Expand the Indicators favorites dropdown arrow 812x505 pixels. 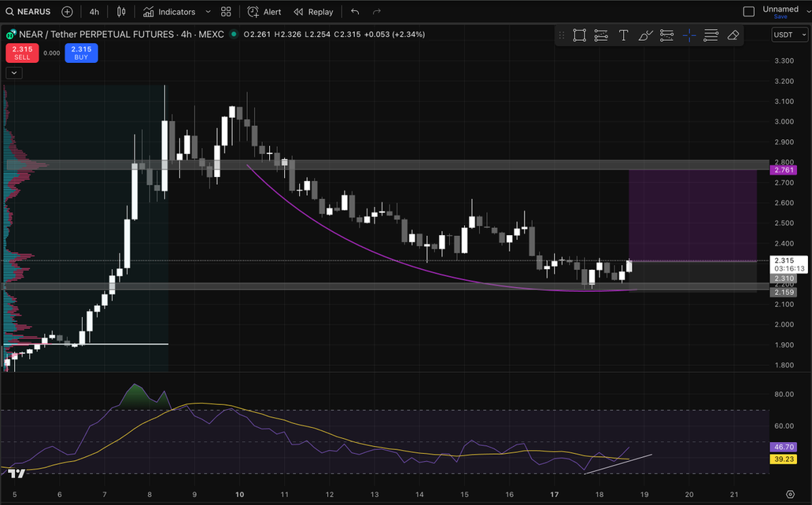coord(208,12)
